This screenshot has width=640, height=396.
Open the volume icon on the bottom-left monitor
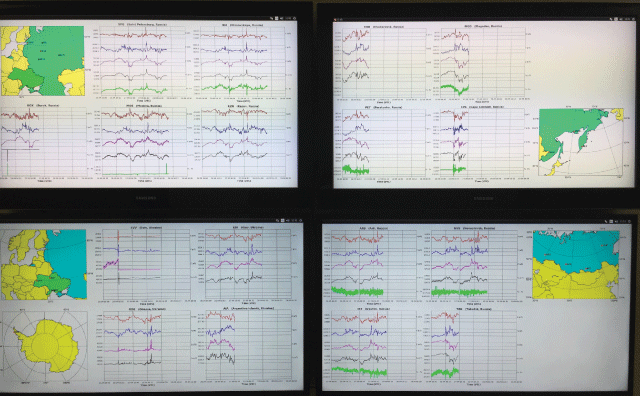[288, 220]
